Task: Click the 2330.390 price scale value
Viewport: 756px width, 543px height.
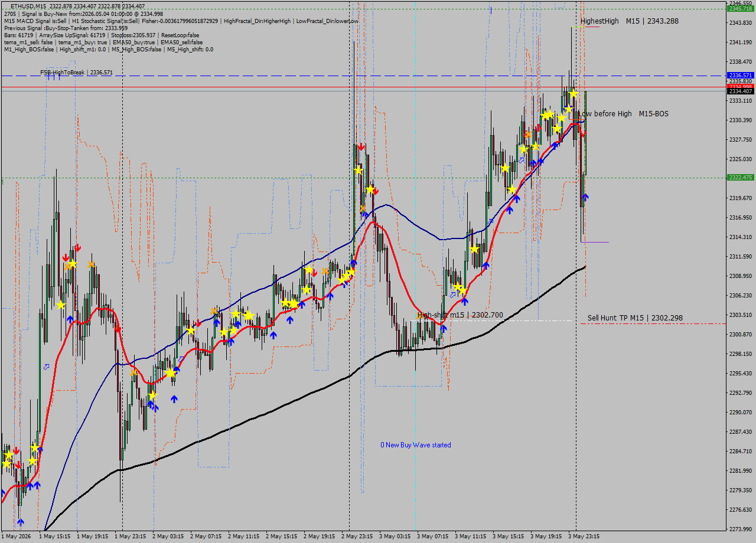Action: [x=741, y=120]
